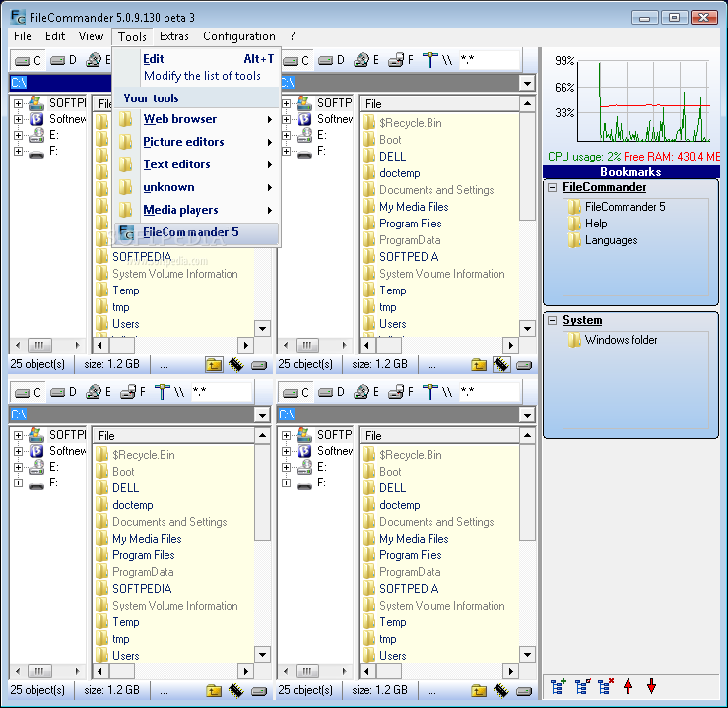The width and height of the screenshot is (728, 708).
Task: Click File column header in bottom-left panel
Action: [x=174, y=436]
